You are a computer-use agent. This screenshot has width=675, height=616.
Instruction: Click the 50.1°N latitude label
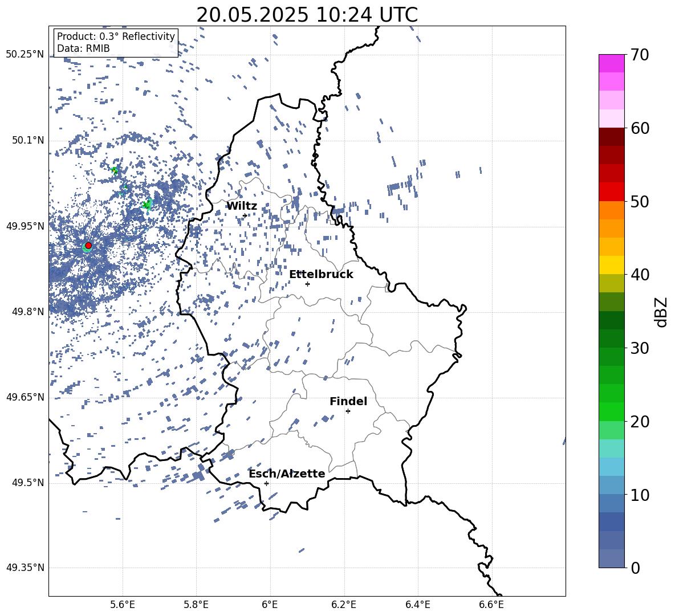[29, 140]
